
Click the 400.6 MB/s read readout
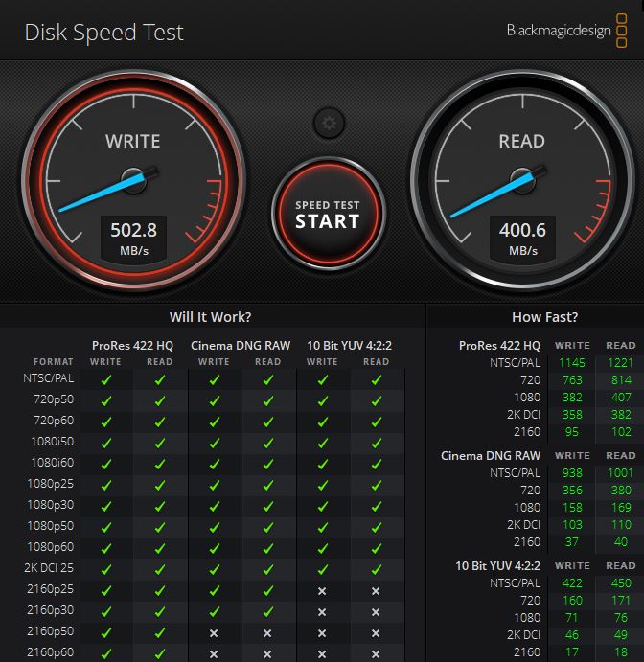tap(522, 238)
